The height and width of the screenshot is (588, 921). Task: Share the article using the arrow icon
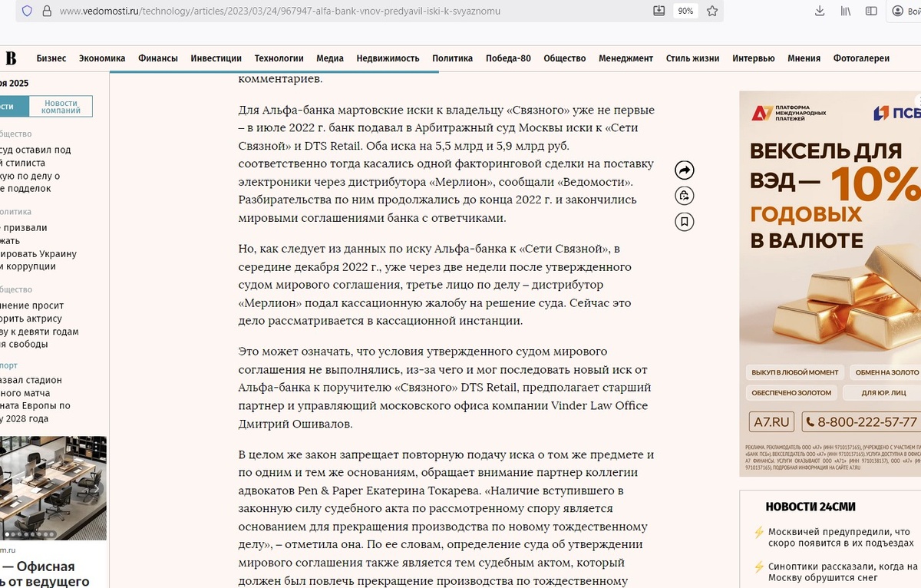[x=685, y=170]
